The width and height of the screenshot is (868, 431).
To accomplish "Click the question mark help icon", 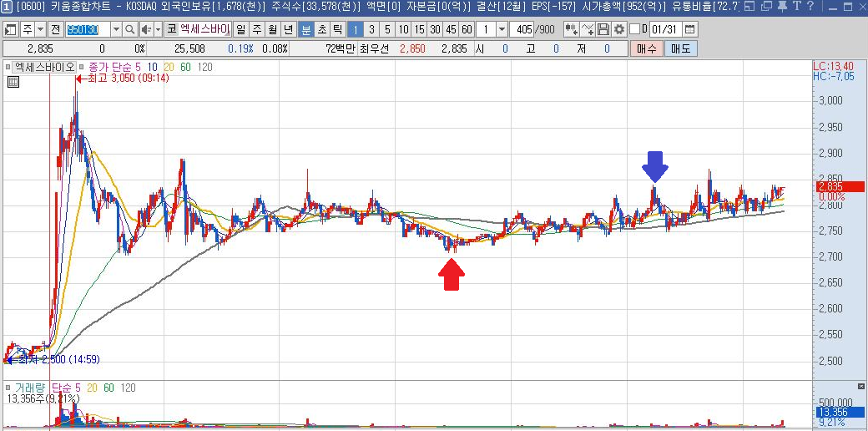I will click(x=809, y=7).
